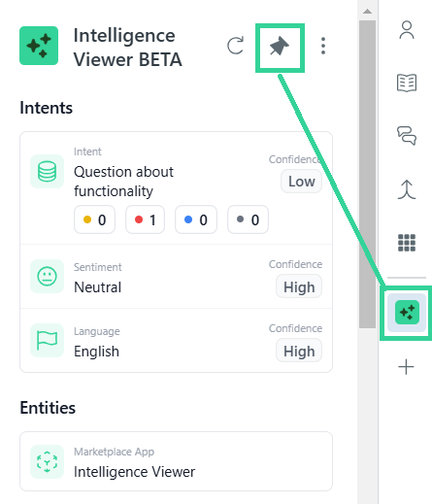Select the Intelligence Viewer sidebar icon

[x=407, y=313]
